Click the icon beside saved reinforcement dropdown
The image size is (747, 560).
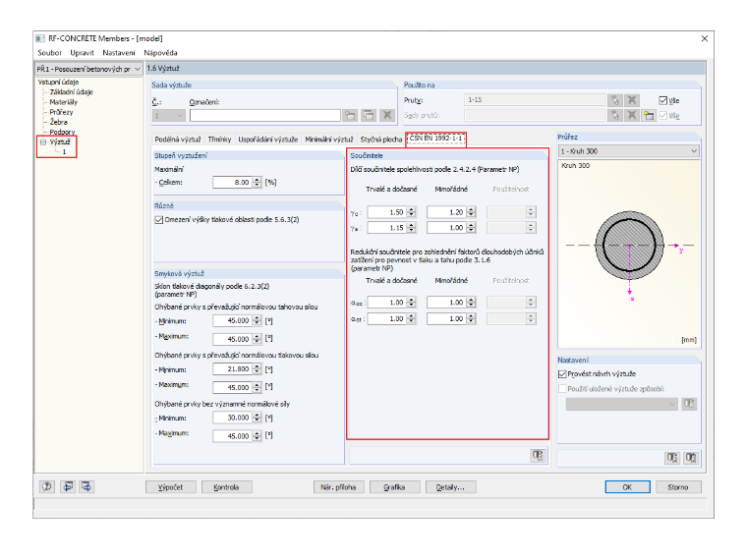pos(689,405)
